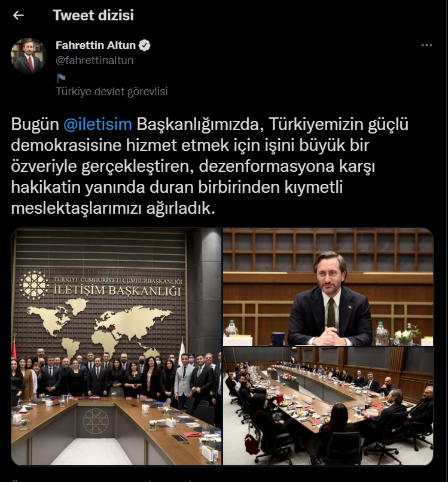Go back using the left arrow

pyautogui.click(x=19, y=16)
